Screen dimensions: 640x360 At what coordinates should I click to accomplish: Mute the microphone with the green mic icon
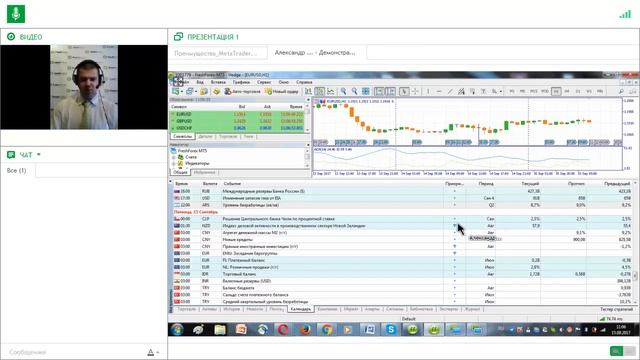16,14
